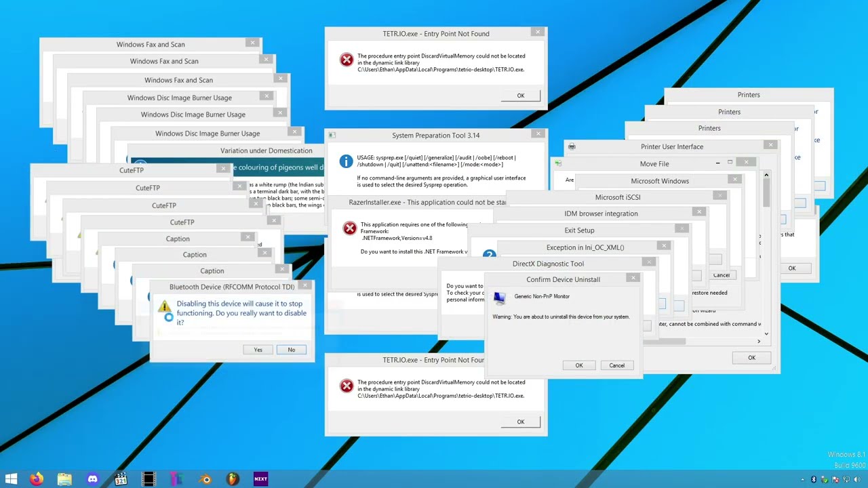Click error icon in bottom TETR.IO dialog

pos(347,386)
